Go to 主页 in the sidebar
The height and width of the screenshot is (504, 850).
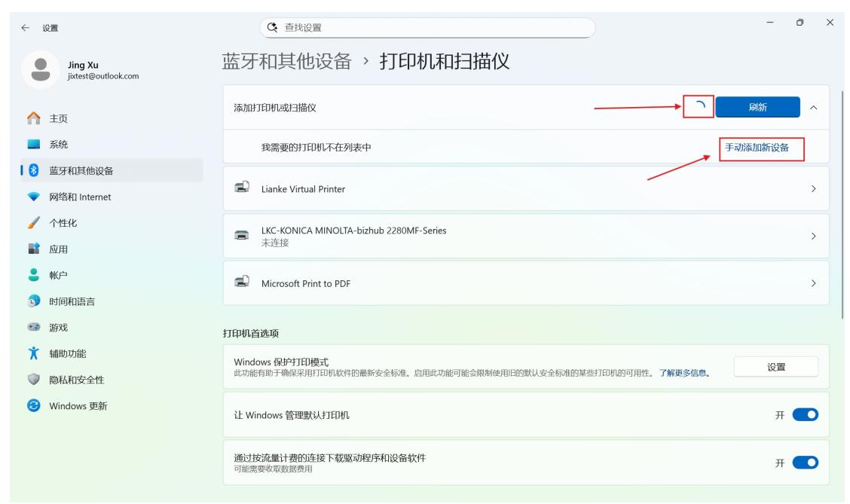[x=112, y=118]
